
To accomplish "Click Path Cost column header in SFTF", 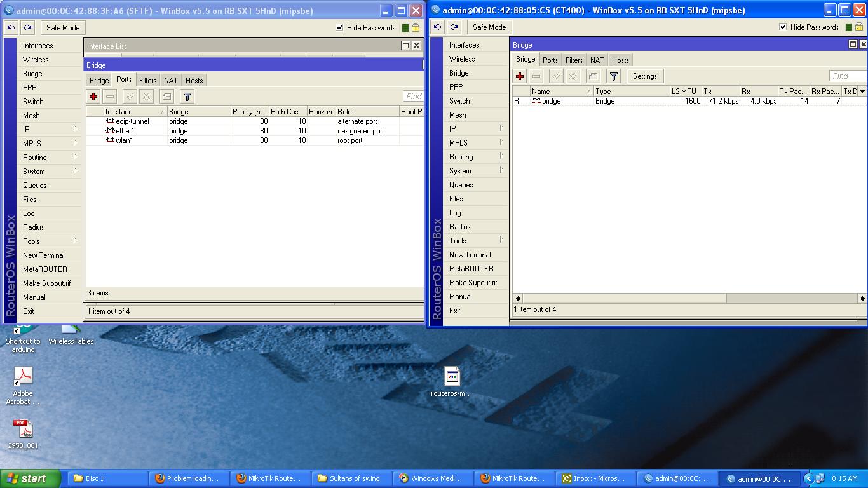I will [288, 112].
